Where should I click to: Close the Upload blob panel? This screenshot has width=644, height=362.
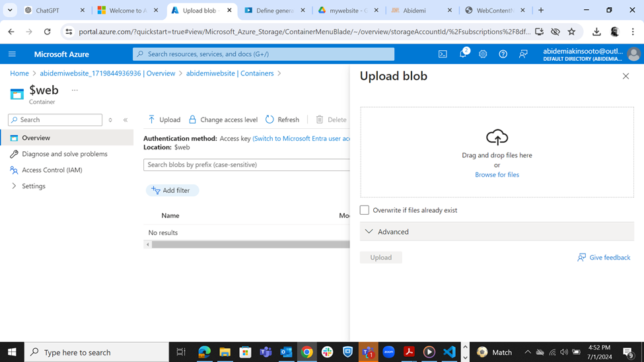pyautogui.click(x=626, y=76)
